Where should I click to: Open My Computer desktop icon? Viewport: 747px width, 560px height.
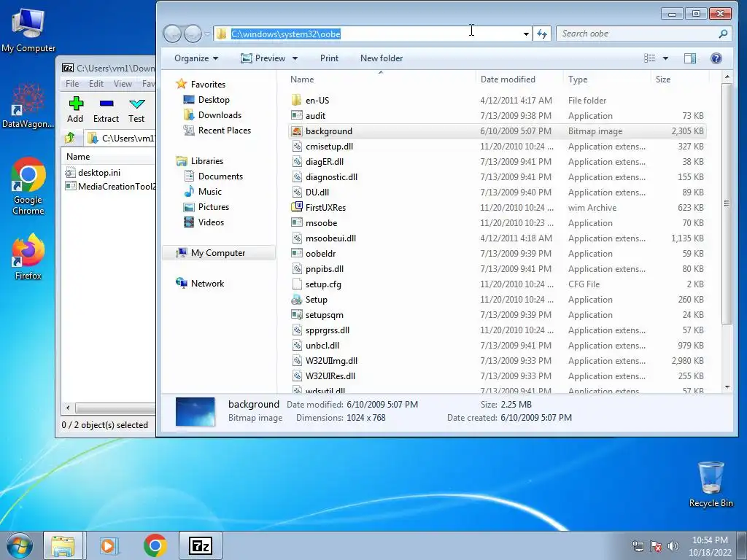coord(28,30)
